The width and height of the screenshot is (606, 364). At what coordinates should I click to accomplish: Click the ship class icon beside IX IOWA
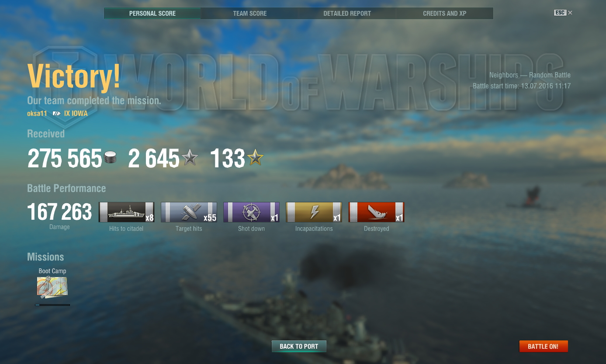pyautogui.click(x=56, y=114)
